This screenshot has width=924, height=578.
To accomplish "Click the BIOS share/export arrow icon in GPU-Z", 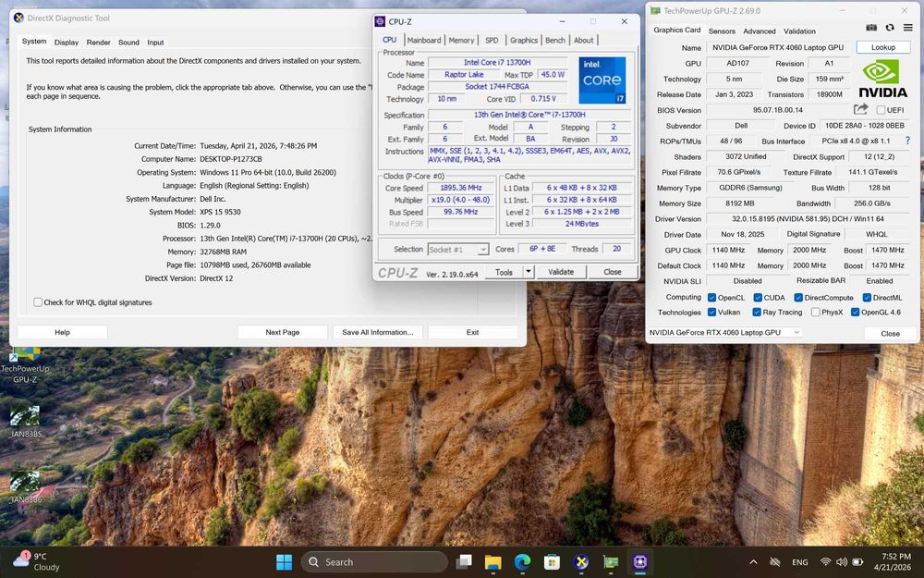I will (860, 109).
